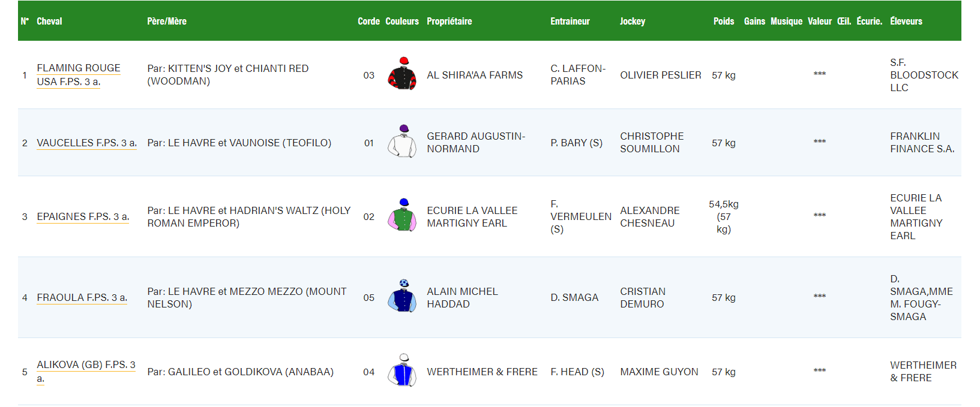Click the Éleveurs column header

pyautogui.click(x=906, y=22)
